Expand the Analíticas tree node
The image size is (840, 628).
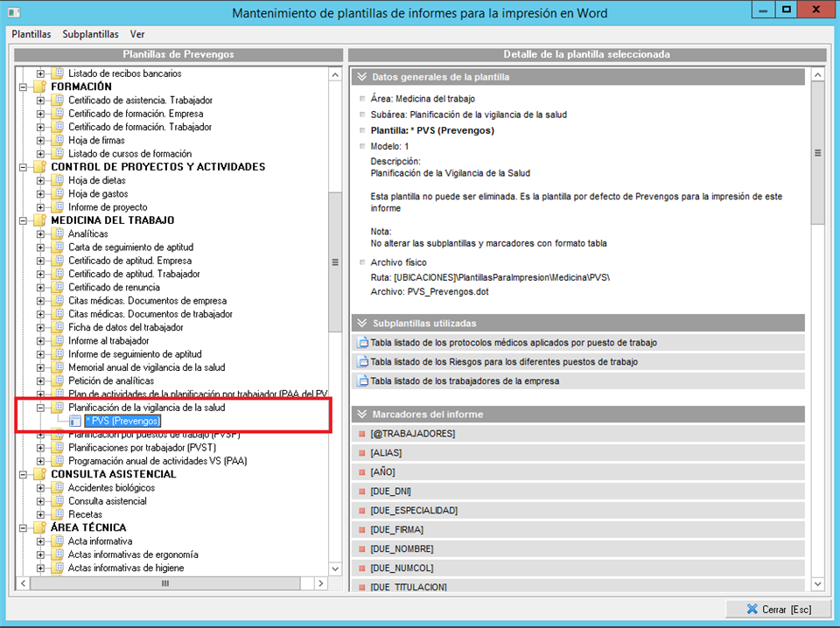click(x=40, y=234)
